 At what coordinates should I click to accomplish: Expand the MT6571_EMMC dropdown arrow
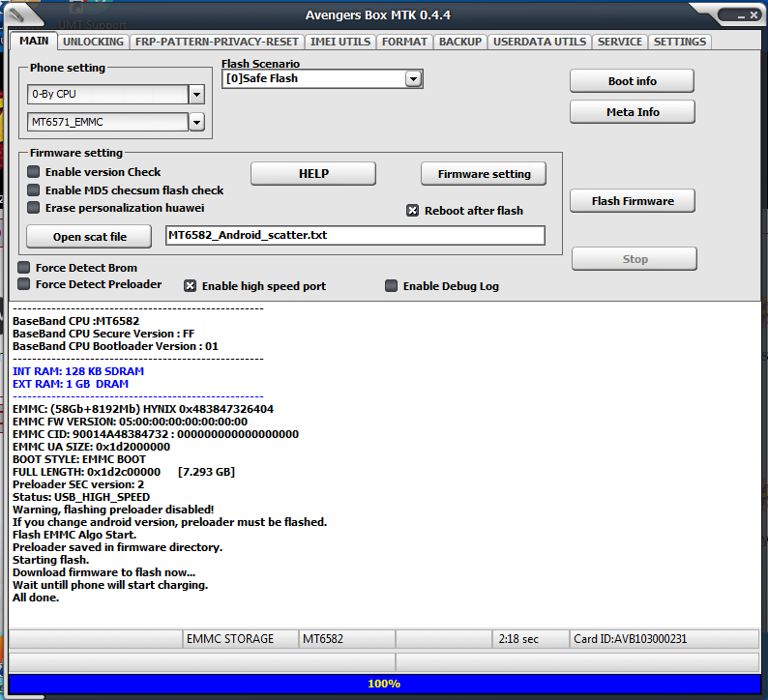click(196, 122)
